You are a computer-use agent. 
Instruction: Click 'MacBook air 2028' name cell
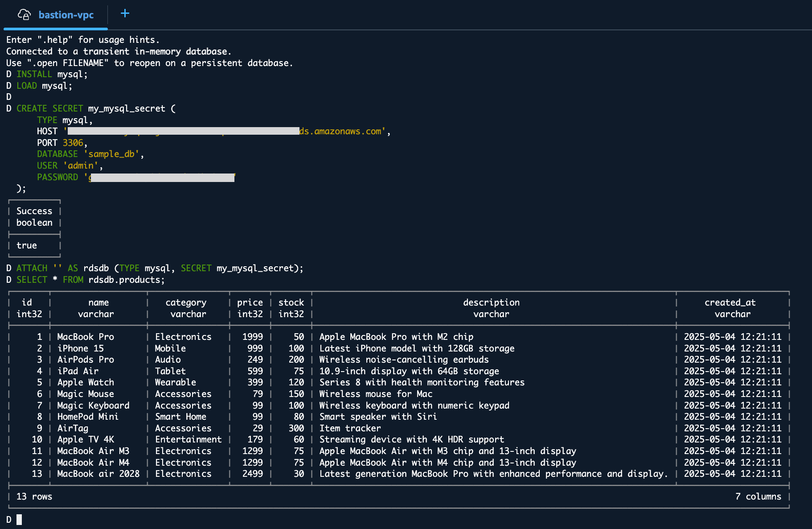coord(98,474)
